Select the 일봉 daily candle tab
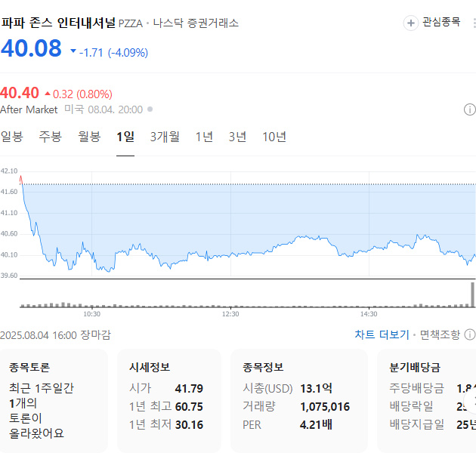This screenshot has width=476, height=453. 12,137
